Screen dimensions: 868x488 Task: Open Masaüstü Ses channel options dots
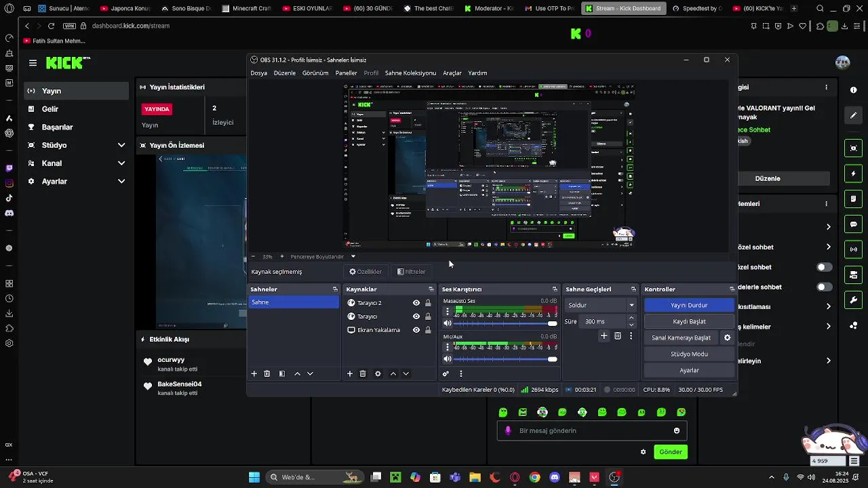(447, 311)
